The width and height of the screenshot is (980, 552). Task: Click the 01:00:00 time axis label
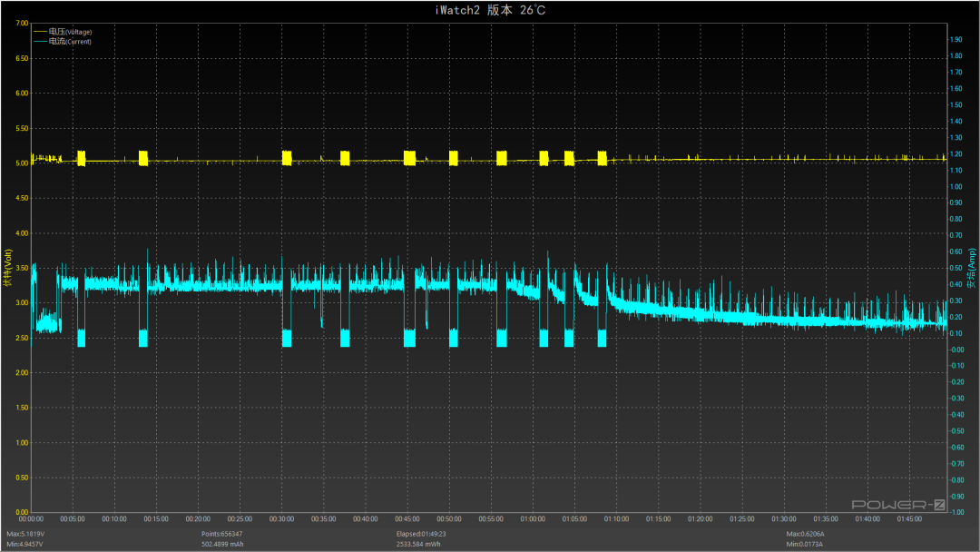point(534,519)
